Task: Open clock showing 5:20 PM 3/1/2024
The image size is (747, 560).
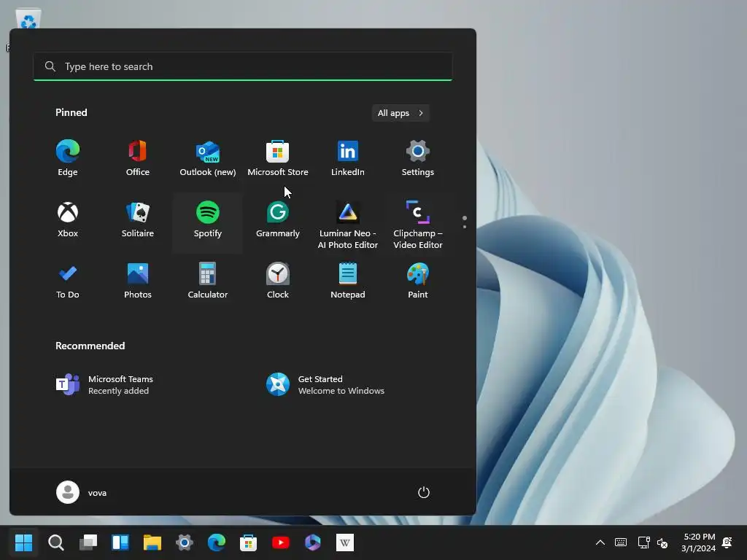Action: point(698,542)
